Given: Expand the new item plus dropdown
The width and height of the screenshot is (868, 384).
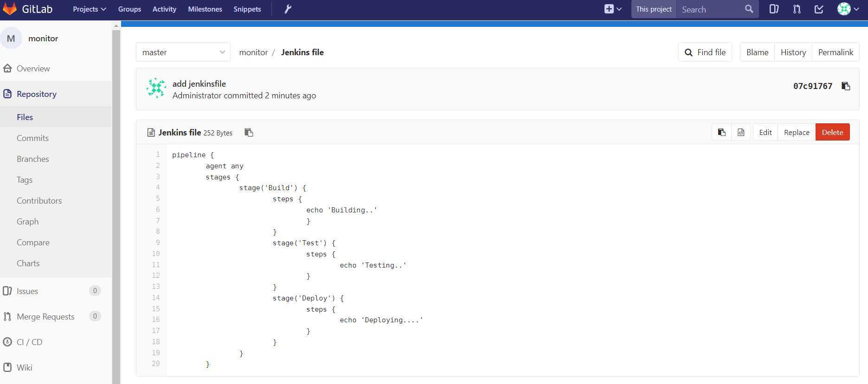Looking at the screenshot, I should click(613, 9).
